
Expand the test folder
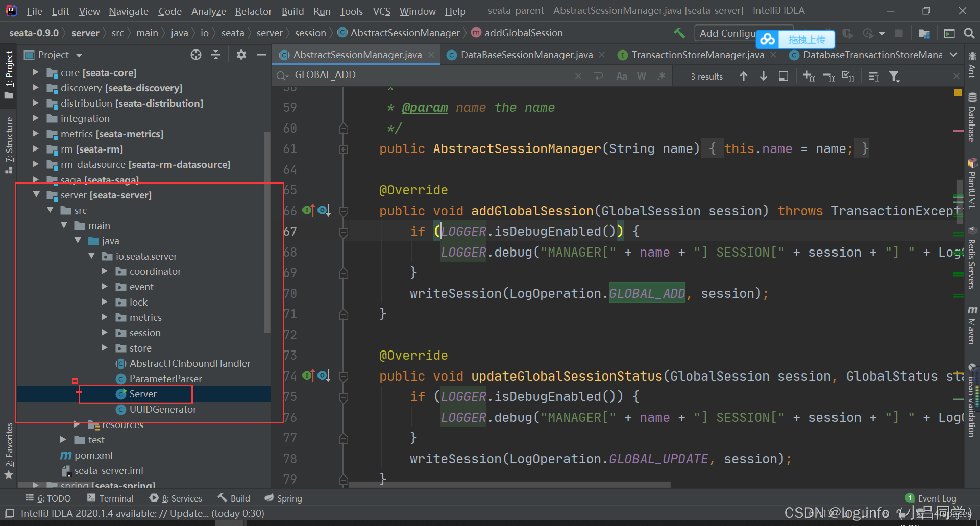tap(63, 440)
